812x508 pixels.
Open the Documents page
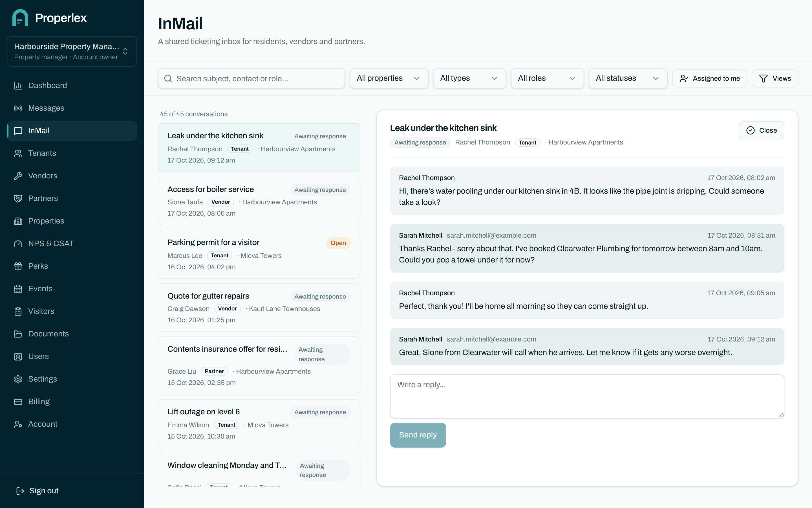tap(72, 334)
